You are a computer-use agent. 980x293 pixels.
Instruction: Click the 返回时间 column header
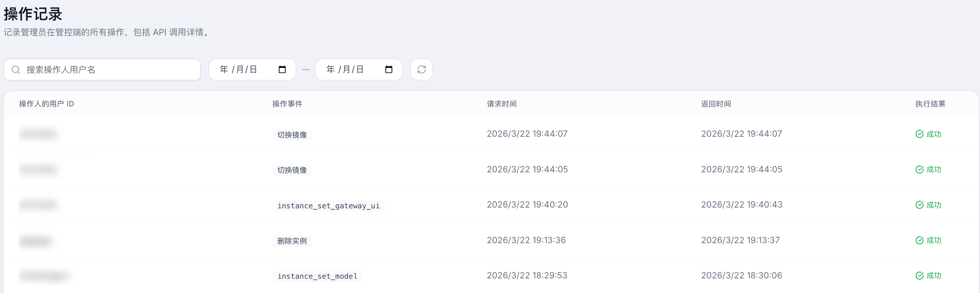(716, 104)
